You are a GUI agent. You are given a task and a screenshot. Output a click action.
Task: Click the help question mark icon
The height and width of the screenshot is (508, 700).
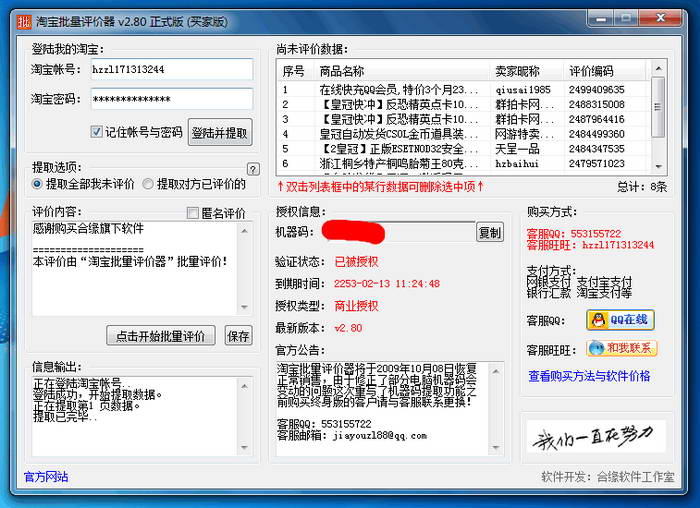point(253,169)
